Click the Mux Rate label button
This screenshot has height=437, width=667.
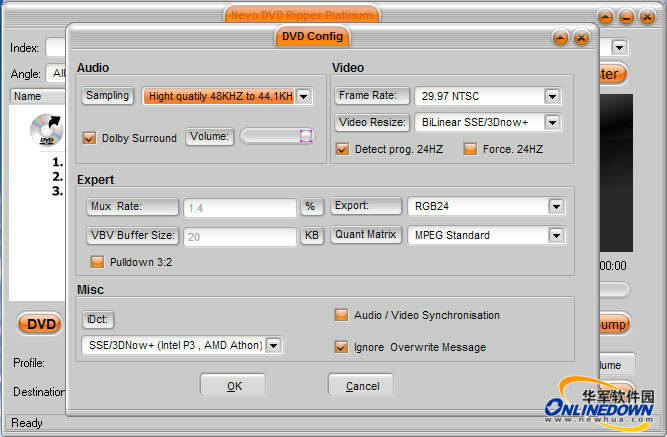tap(132, 206)
